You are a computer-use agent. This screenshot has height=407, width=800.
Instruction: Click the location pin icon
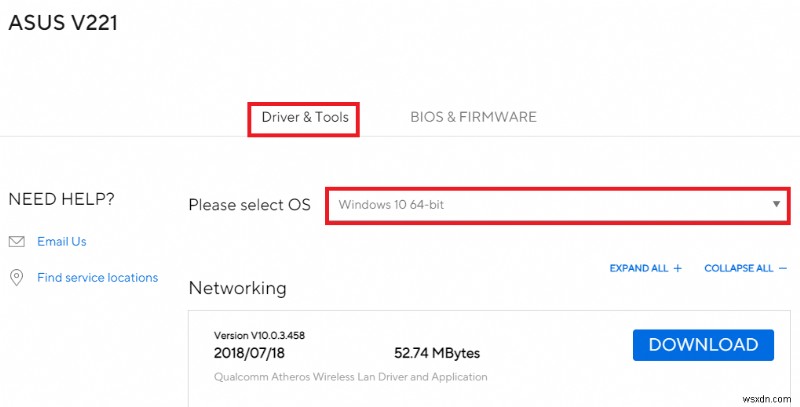[x=16, y=277]
